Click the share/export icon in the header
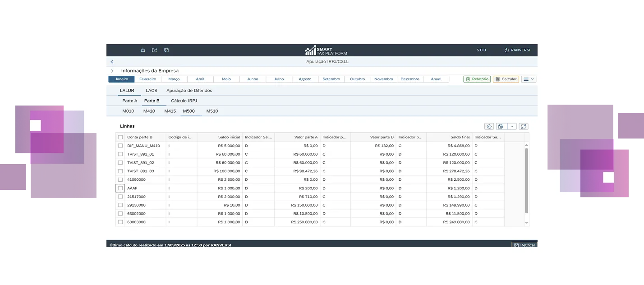The image size is (644, 285). pyautogui.click(x=154, y=50)
